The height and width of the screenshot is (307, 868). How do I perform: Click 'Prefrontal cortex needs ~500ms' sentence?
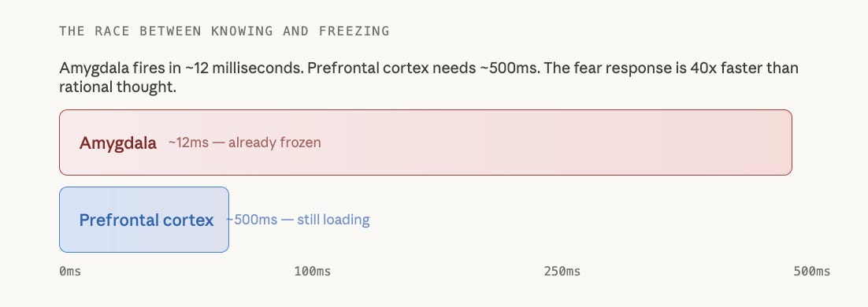[418, 68]
